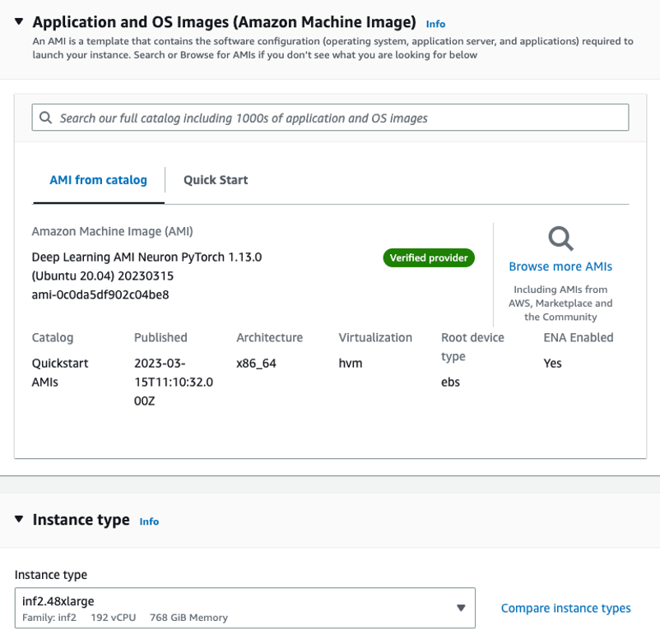The height and width of the screenshot is (644, 660).
Task: Collapse the Instance type section triangle
Action: pos(20,519)
